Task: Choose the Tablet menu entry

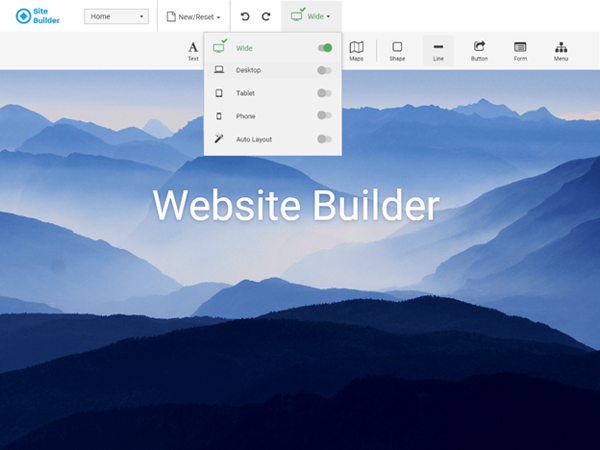Action: tap(273, 93)
